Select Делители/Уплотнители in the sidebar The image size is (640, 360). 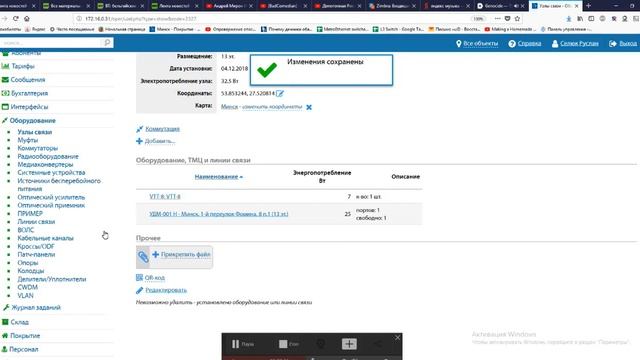(52, 279)
